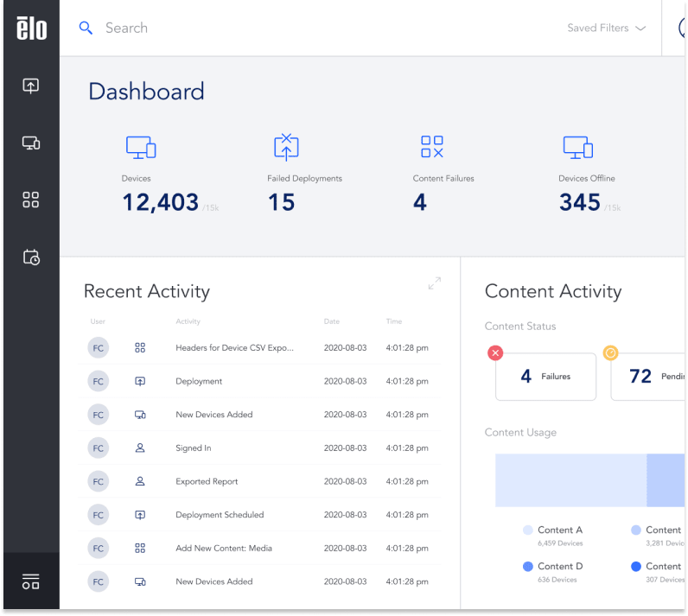Screen dimensions: 688x616
Task: Sort by the Time column header
Action: click(x=394, y=321)
